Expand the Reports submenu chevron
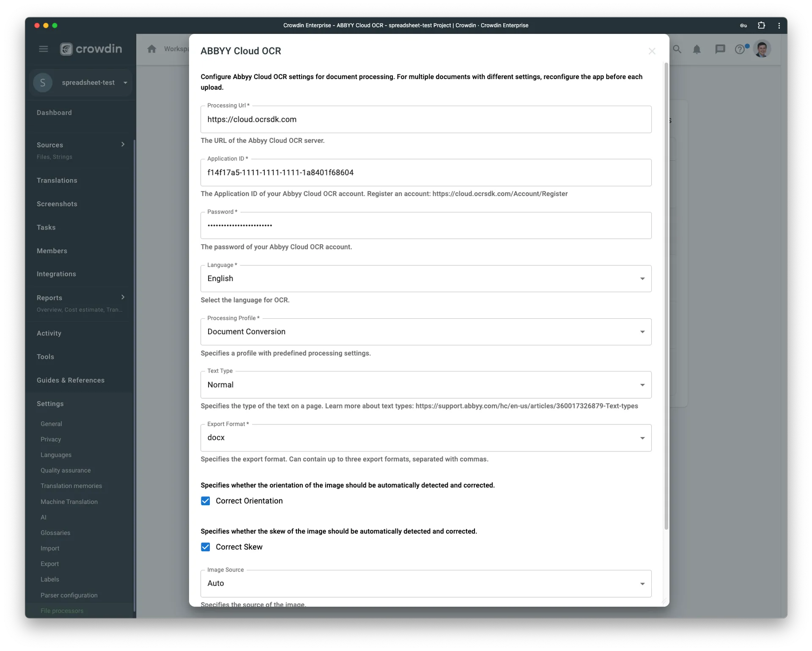Screen dimensions: 812x651 coord(123,298)
